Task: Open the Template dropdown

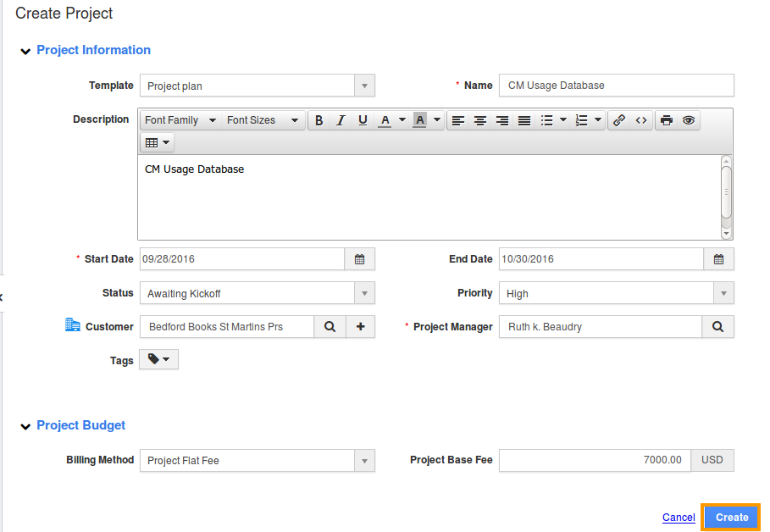Action: (364, 85)
